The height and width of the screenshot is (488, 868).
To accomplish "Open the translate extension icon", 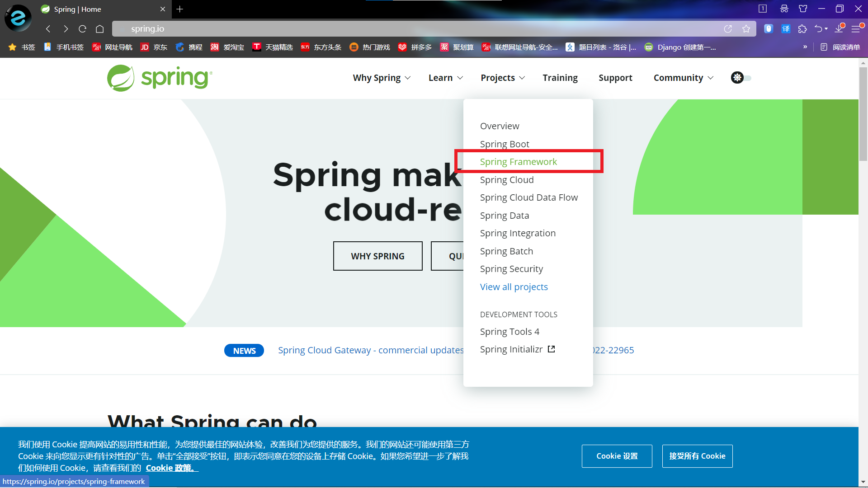I will tap(786, 29).
